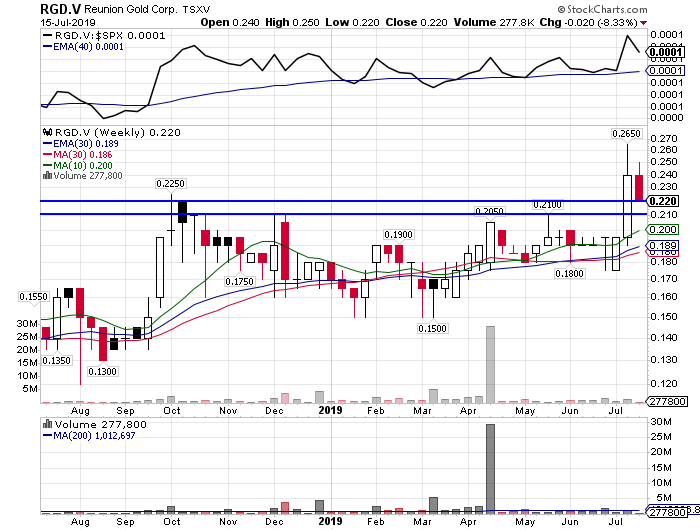Screen dimensions: 700x530
Task: Click the Close 0.220 value
Action: 416,22
